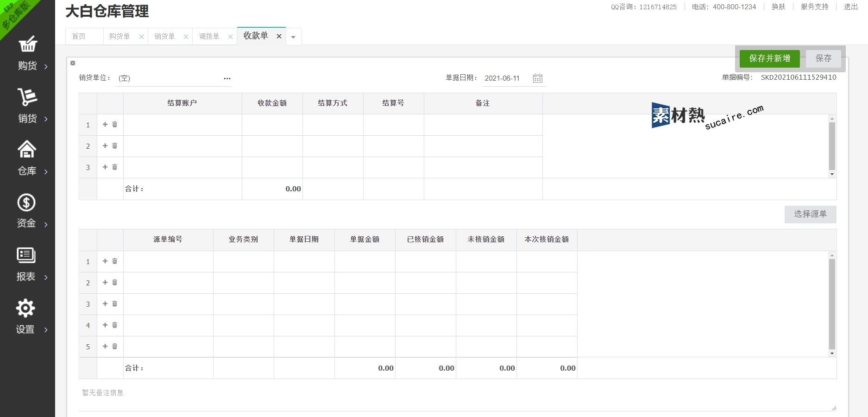The height and width of the screenshot is (417, 868).
Task: Click trash icon in source table row 3
Action: (115, 303)
